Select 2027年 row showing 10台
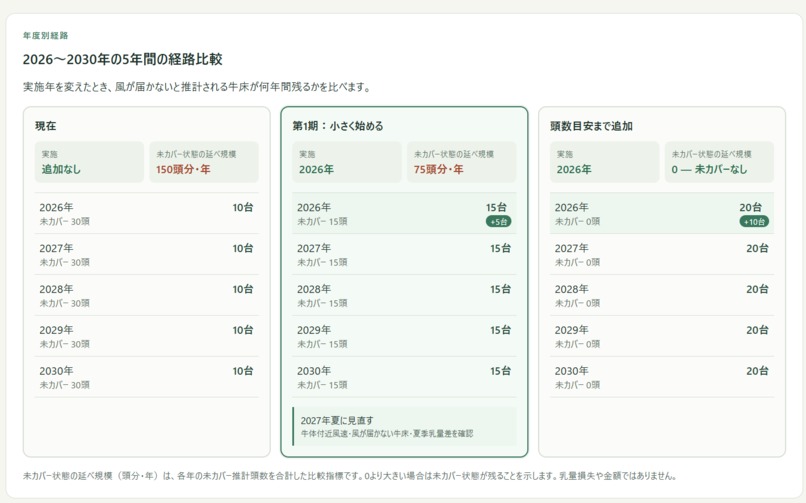This screenshot has width=806, height=503. pyautogui.click(x=146, y=254)
